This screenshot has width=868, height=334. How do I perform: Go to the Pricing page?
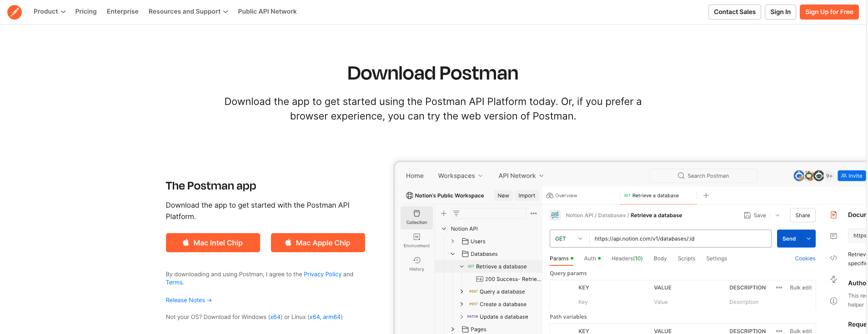click(86, 11)
